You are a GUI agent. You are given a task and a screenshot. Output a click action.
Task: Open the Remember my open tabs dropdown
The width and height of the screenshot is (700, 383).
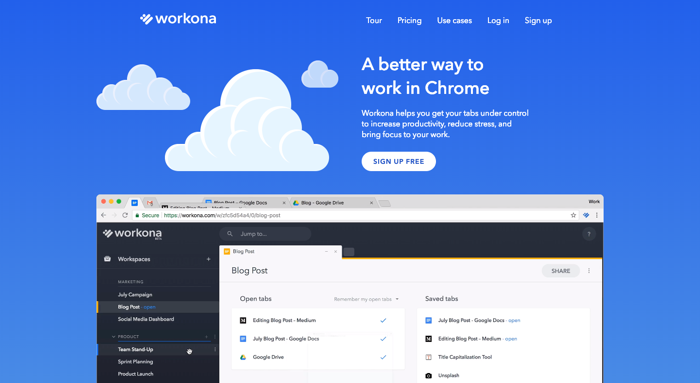coord(366,299)
